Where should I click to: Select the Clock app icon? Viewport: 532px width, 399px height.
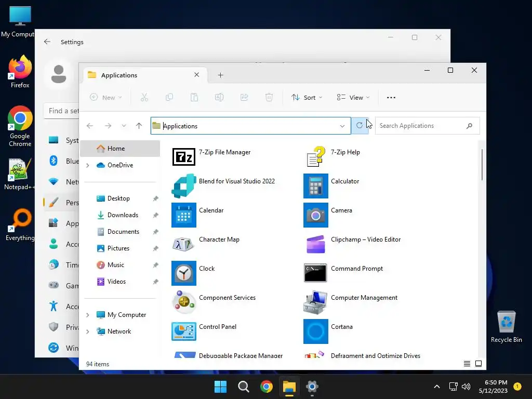click(x=183, y=273)
